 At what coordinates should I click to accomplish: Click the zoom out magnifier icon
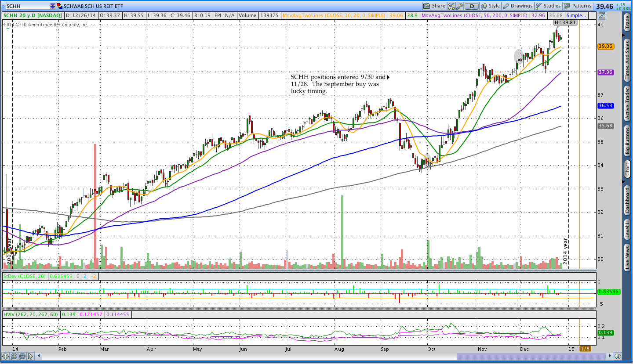tap(22, 356)
